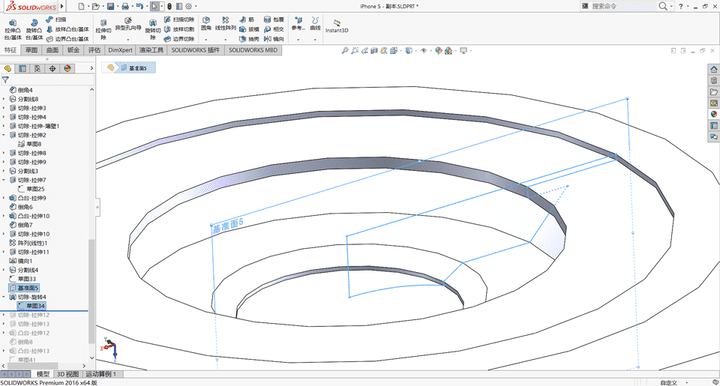Expand the 分割线8 tree node
This screenshot has width=720, height=386.
tap(4, 99)
